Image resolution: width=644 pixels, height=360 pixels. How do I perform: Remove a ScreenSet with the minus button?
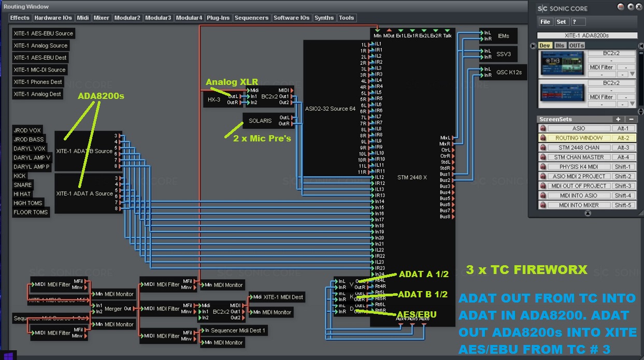[631, 119]
